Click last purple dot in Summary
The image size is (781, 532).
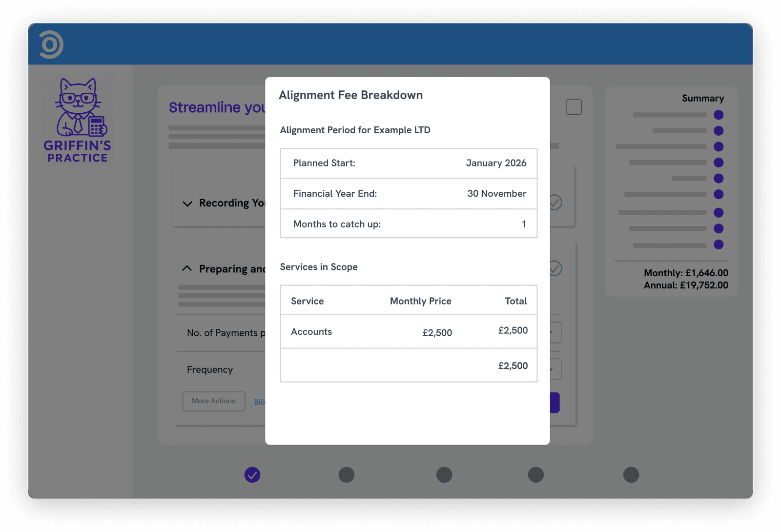coord(719,245)
